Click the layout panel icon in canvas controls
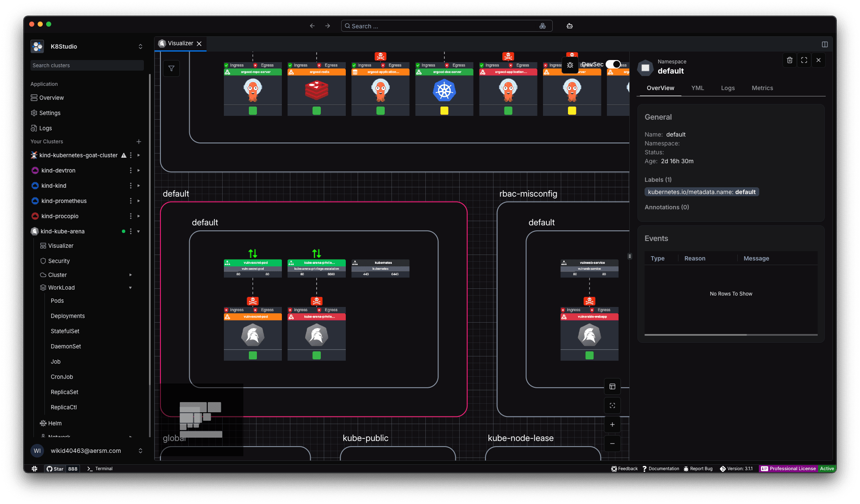 coord(612,386)
